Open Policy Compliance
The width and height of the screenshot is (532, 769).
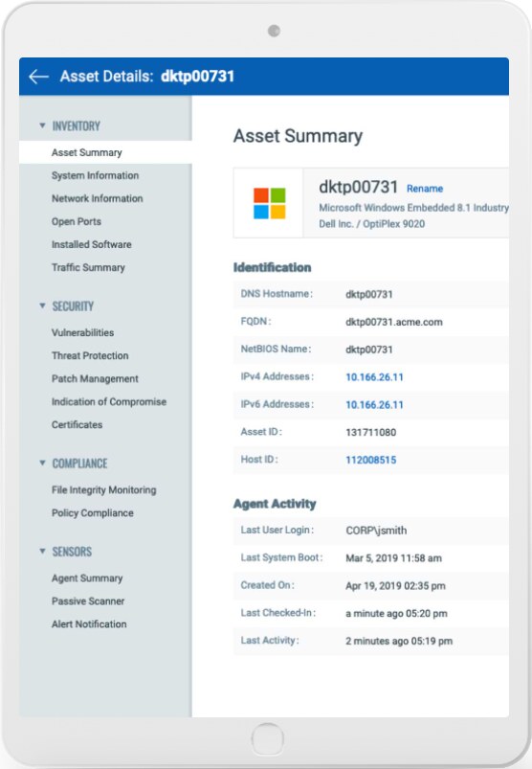(x=93, y=513)
